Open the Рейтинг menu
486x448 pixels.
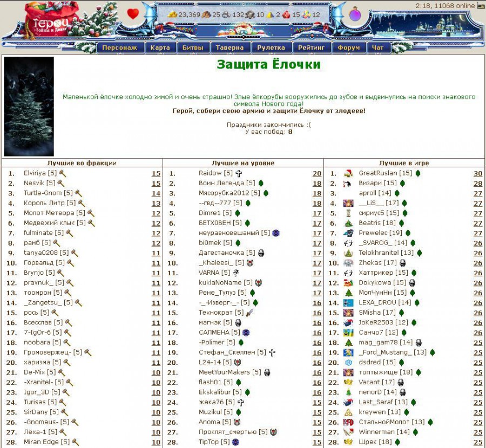311,47
